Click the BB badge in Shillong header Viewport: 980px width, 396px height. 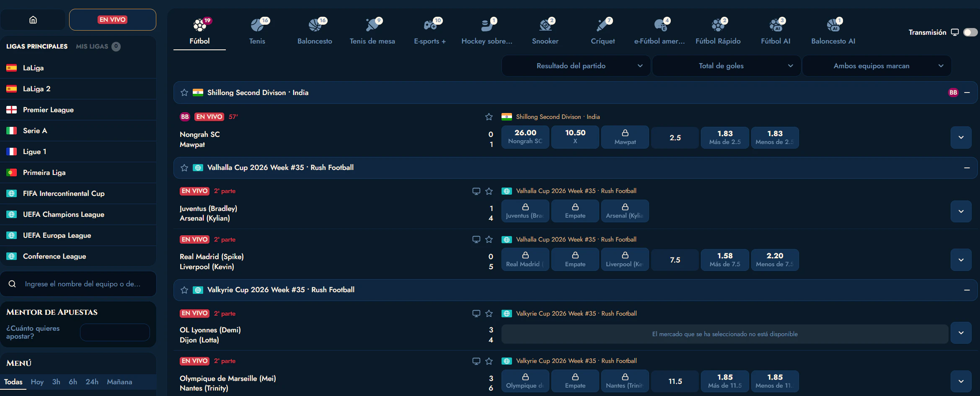[953, 93]
